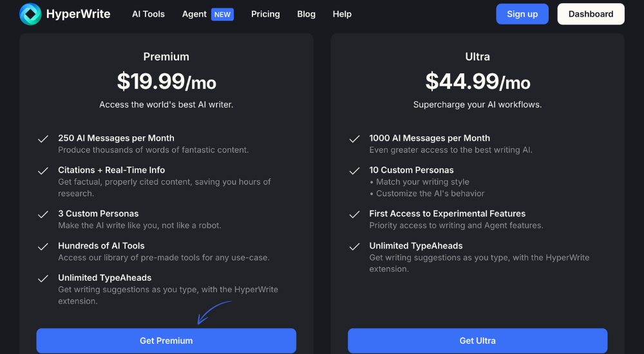Click the Get Premium button

coord(166,340)
